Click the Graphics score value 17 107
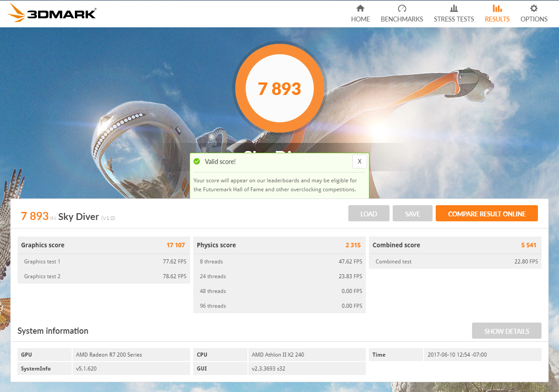Screen dimensions: 559x392 tap(176, 245)
